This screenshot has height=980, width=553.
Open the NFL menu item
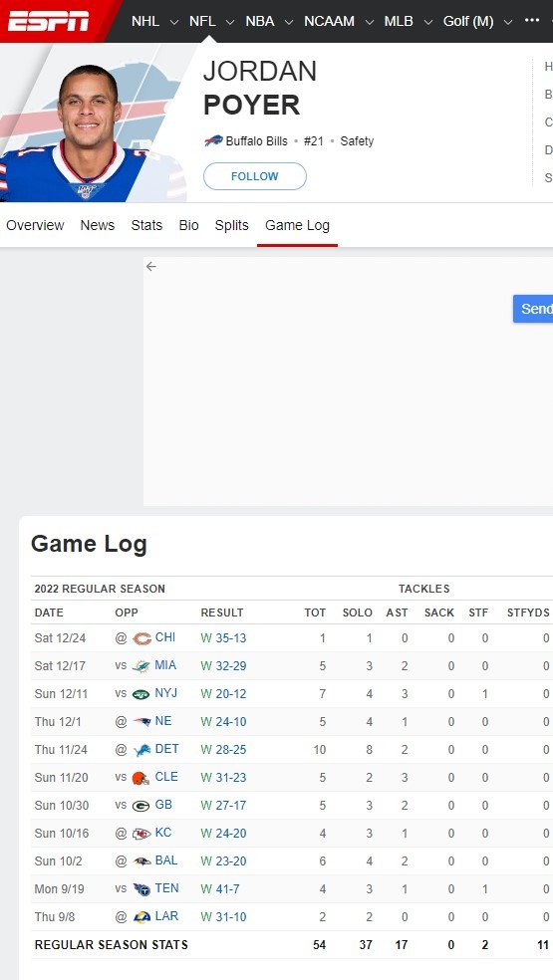[x=202, y=21]
